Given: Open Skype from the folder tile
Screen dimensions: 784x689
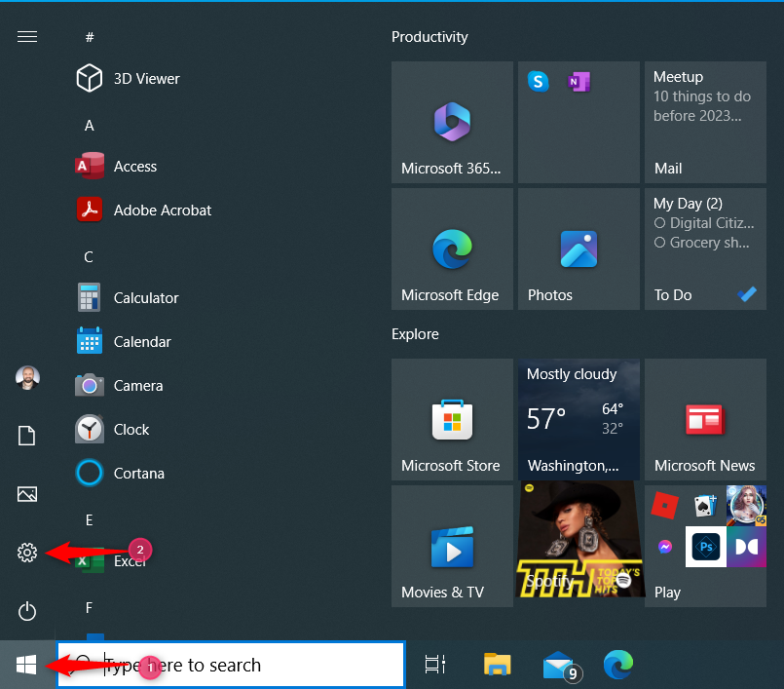Looking at the screenshot, I should [538, 81].
